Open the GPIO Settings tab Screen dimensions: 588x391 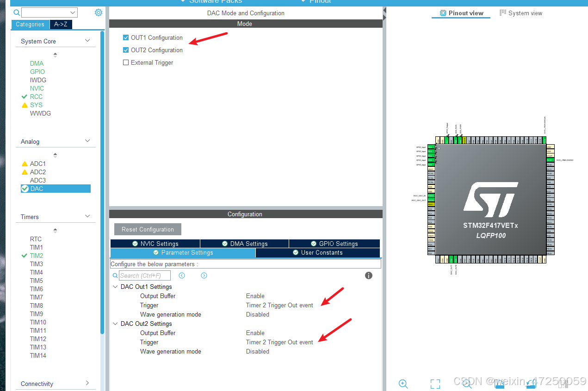(334, 244)
